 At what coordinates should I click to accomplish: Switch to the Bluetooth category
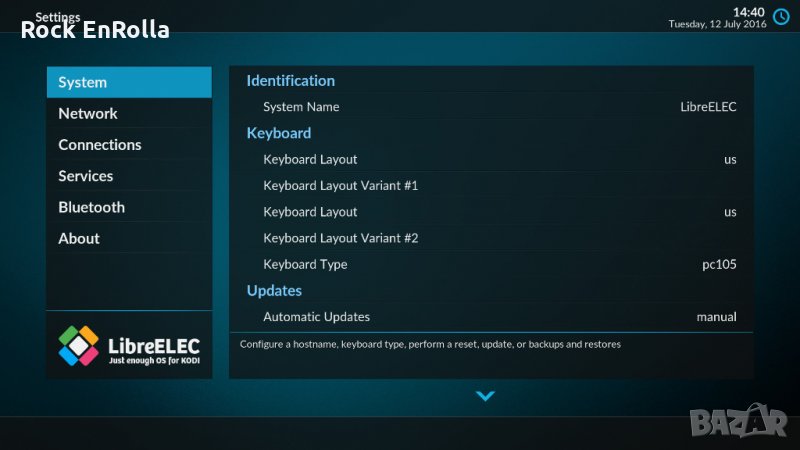pyautogui.click(x=129, y=207)
